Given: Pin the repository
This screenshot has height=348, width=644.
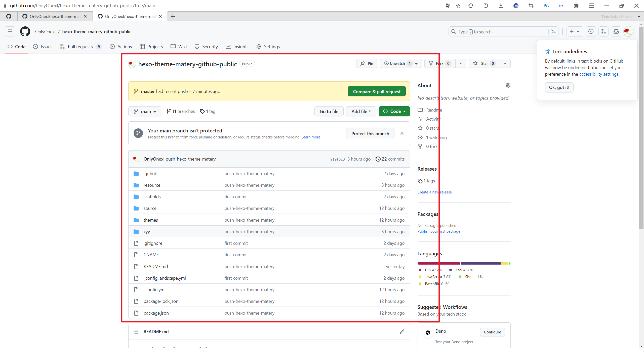Looking at the screenshot, I should [x=367, y=64].
